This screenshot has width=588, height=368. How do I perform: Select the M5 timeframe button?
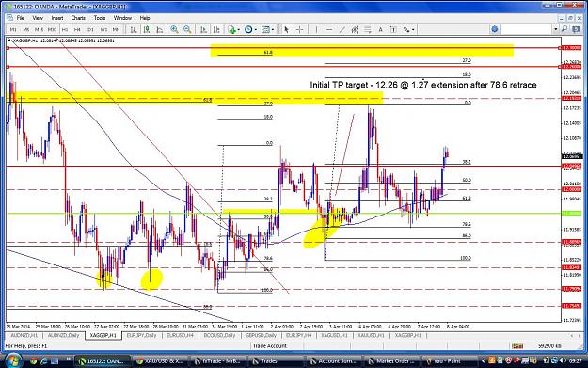click(26, 29)
